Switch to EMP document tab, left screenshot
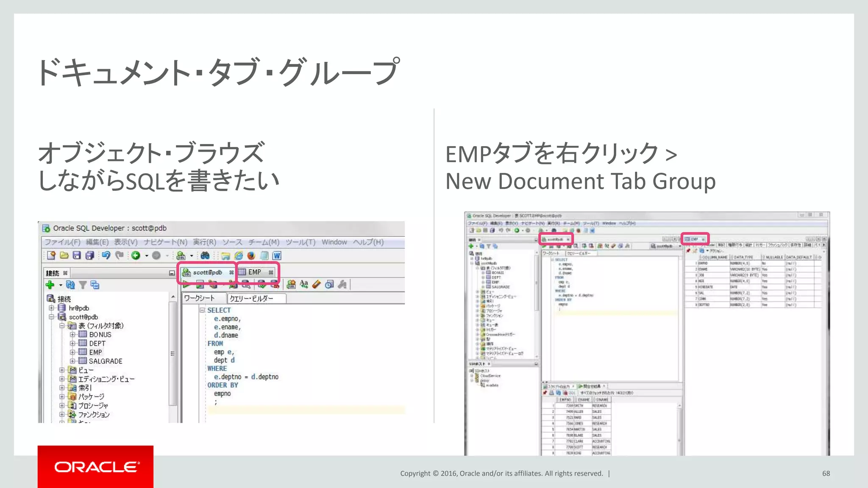The width and height of the screenshot is (868, 488). (x=254, y=272)
